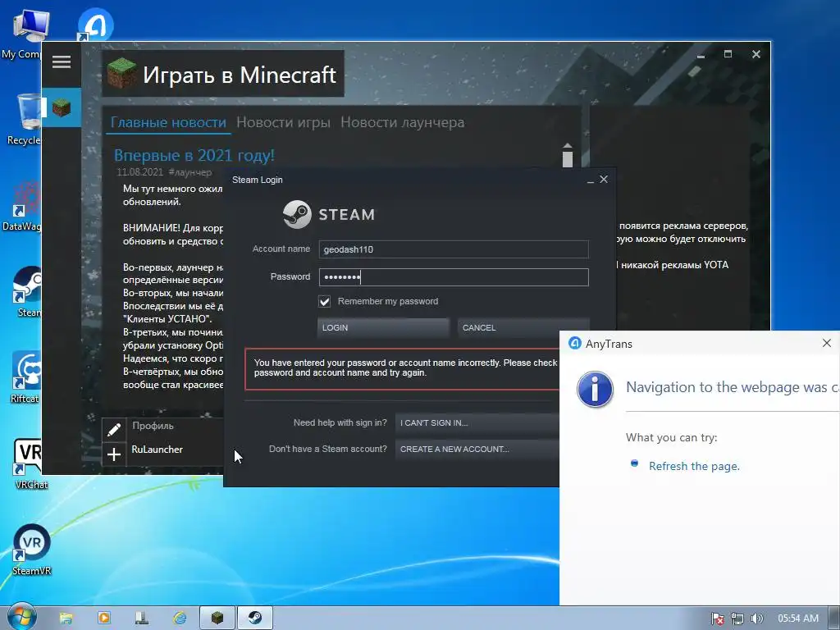Switch to the Новости лаунчера tab
This screenshot has height=630, width=840.
(402, 122)
